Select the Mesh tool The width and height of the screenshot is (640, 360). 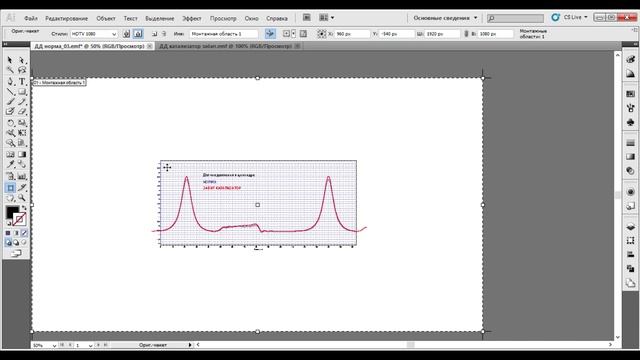point(10,154)
